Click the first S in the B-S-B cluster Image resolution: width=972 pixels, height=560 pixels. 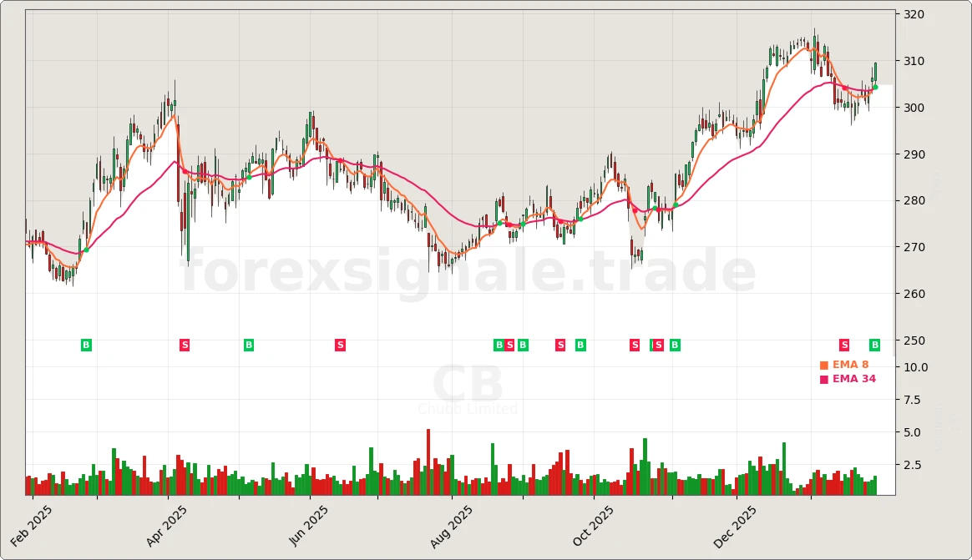(509, 345)
